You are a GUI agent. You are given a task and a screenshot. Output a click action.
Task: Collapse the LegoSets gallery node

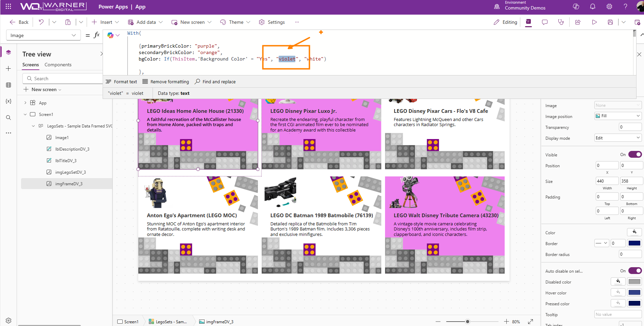coord(33,126)
